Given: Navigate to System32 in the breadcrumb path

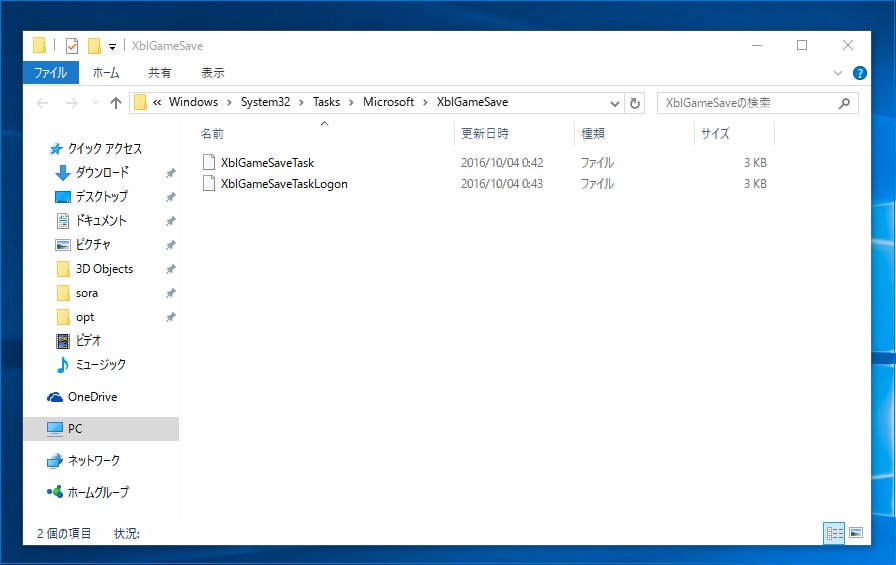Looking at the screenshot, I should pyautogui.click(x=265, y=102).
